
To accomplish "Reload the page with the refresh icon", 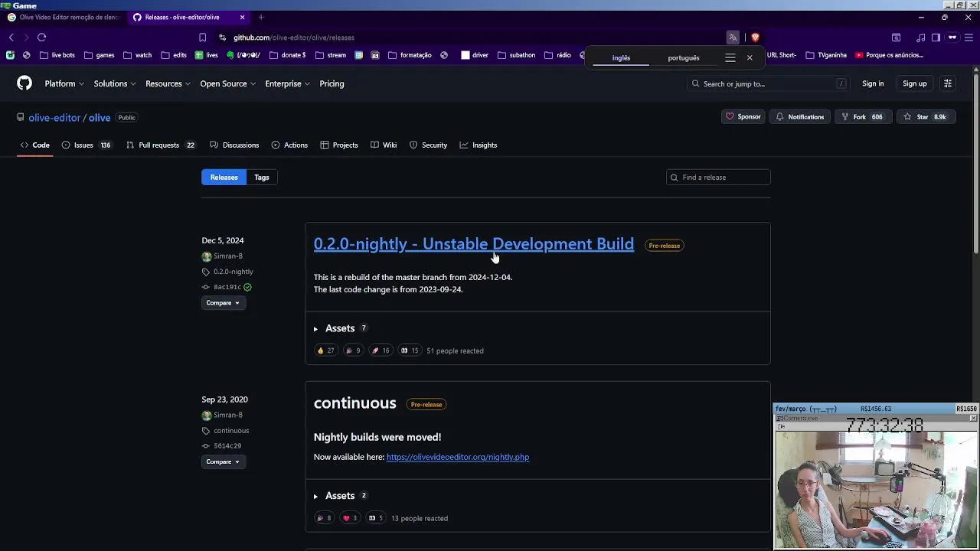I will [x=41, y=37].
